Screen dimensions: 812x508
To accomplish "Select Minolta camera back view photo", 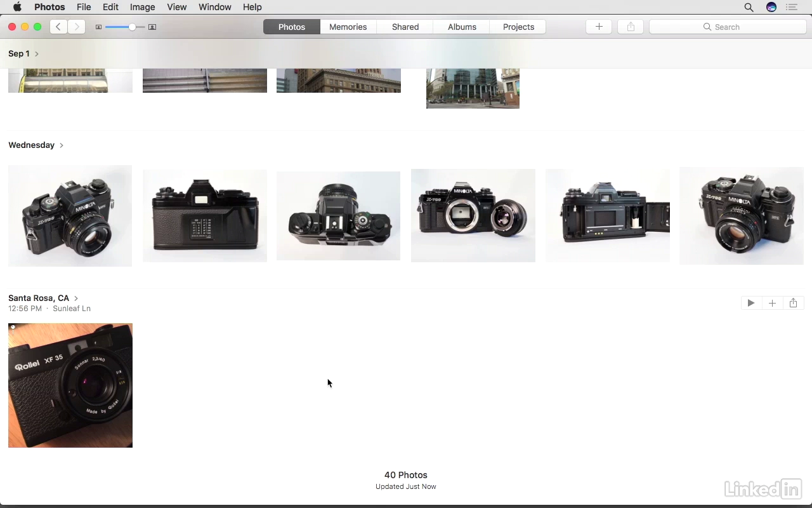I will tap(204, 216).
